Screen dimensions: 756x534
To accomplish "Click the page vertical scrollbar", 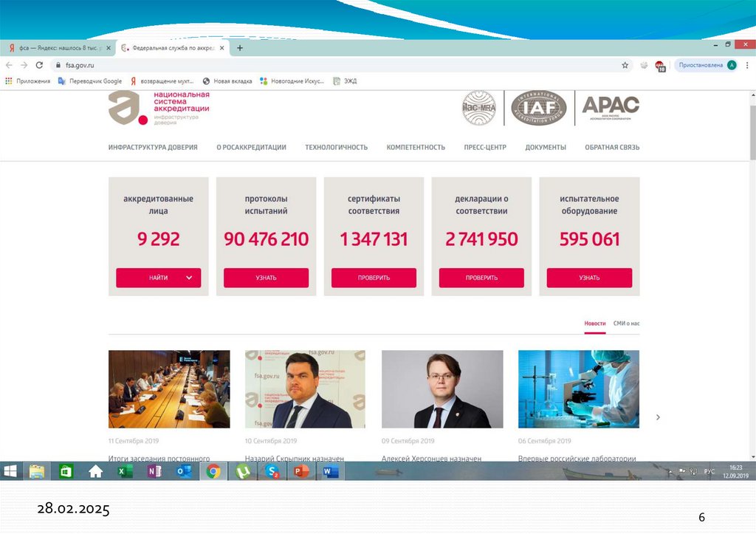I will click(x=752, y=133).
